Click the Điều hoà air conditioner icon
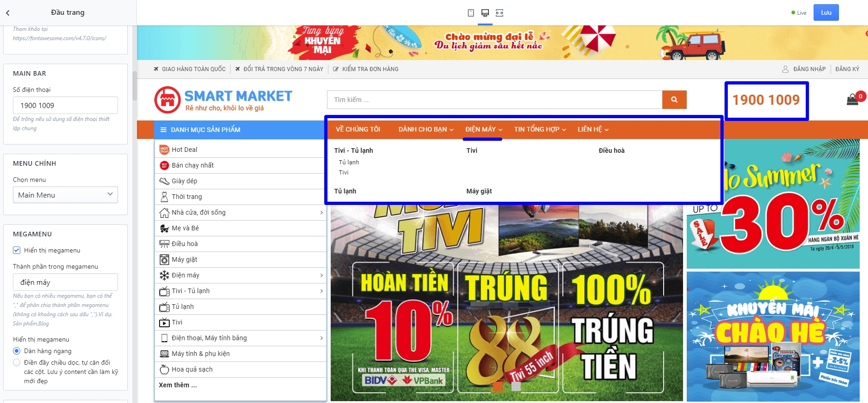 tap(164, 244)
